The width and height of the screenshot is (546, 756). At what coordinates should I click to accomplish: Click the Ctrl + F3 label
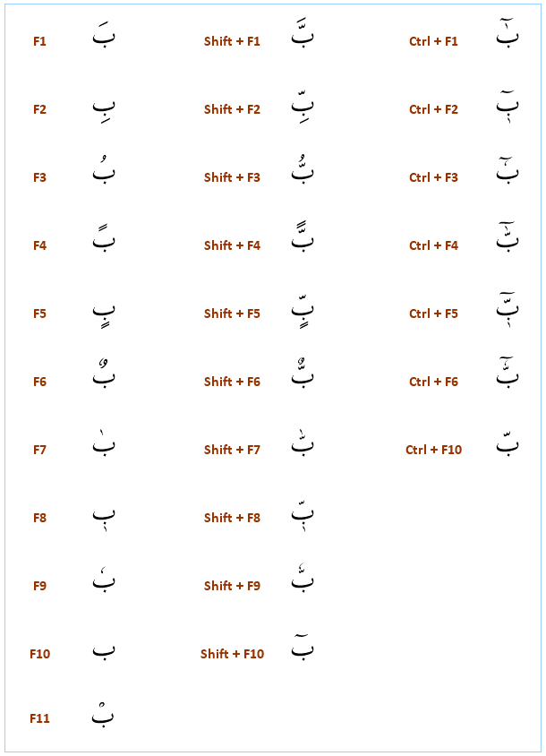point(433,177)
